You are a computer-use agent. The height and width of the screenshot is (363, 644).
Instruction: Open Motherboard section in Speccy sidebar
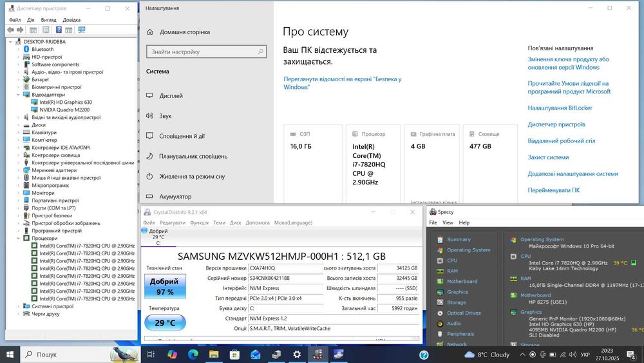pos(462,282)
